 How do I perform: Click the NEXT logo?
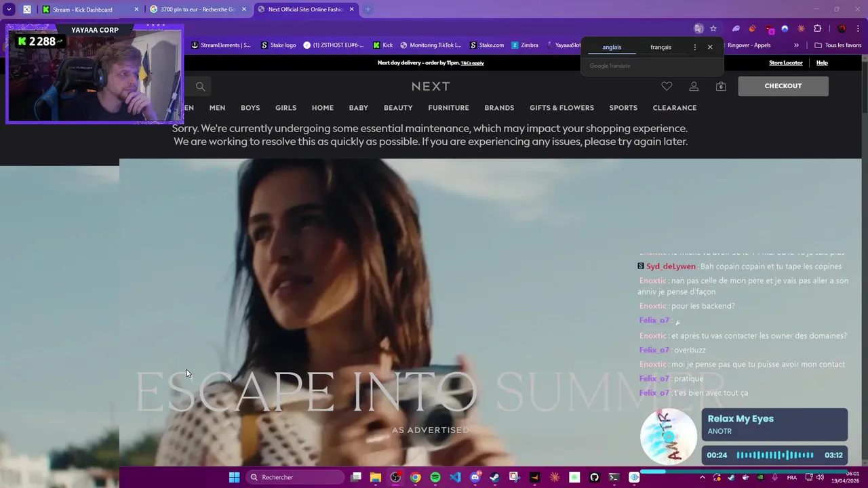click(431, 86)
